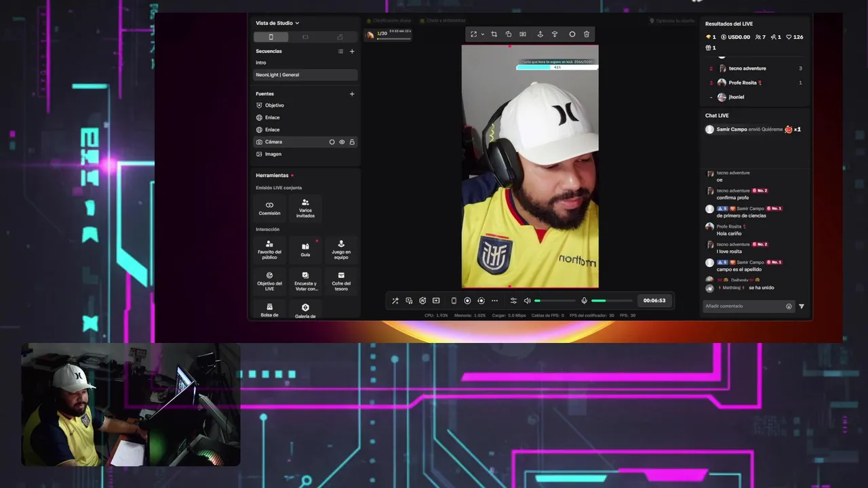Adjust the speaker volume slider
The width and height of the screenshot is (868, 488).
pos(555,301)
